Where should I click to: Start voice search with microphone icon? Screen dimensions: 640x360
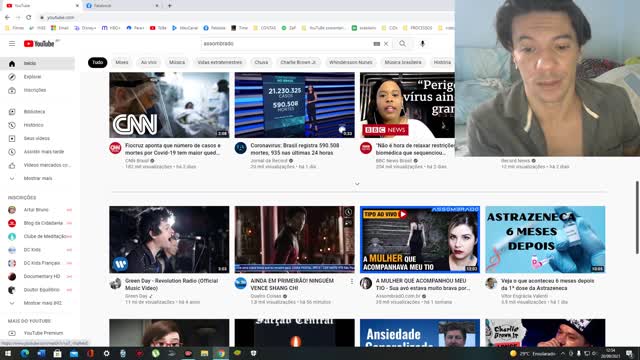pos(422,44)
